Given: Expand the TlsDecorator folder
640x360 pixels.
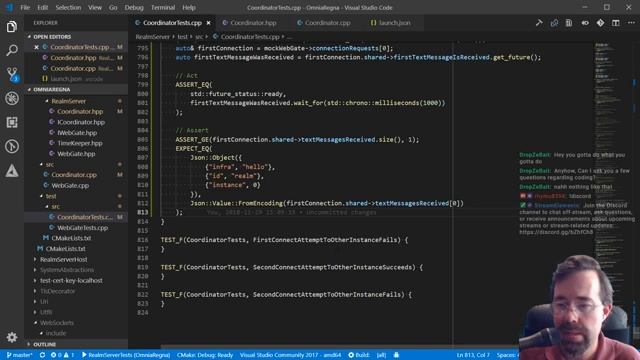Looking at the screenshot, I should 58,291.
